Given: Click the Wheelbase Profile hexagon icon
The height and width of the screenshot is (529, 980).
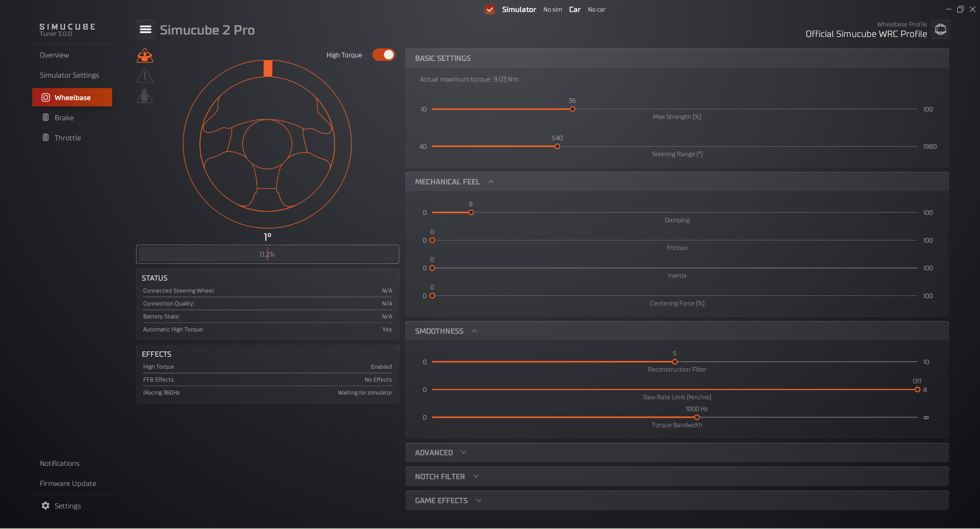Looking at the screenshot, I should [x=940, y=29].
